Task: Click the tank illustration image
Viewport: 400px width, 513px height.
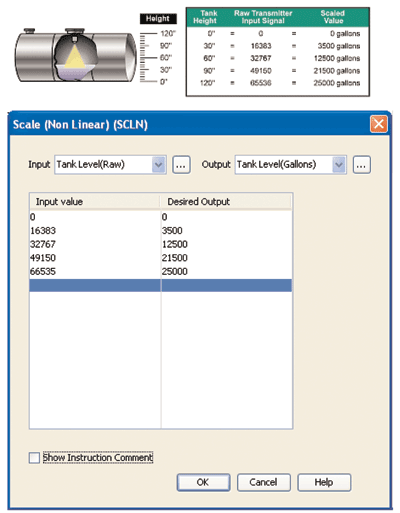Action: coord(76,55)
